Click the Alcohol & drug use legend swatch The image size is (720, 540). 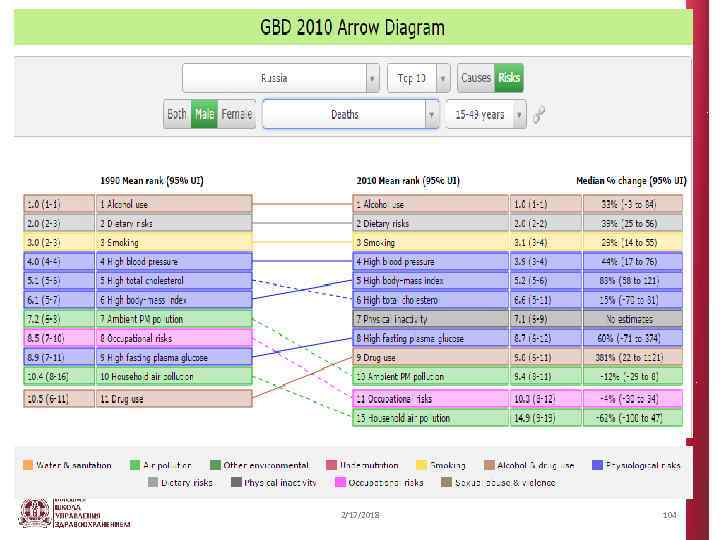click(489, 465)
